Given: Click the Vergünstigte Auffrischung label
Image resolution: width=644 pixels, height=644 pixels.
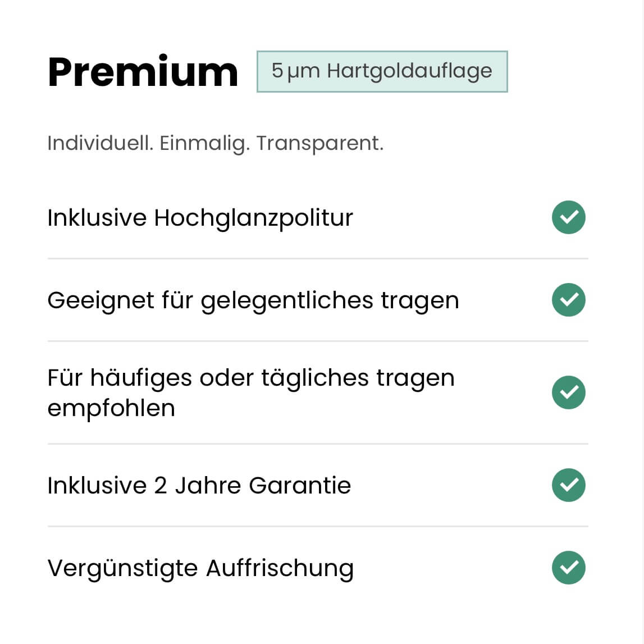Looking at the screenshot, I should click(200, 569).
